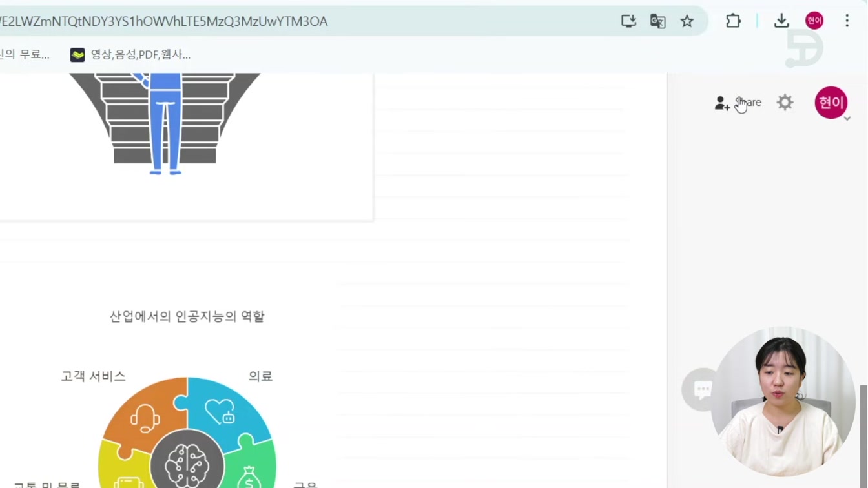Open the settings gear icon
This screenshot has width=868, height=488.
point(785,102)
